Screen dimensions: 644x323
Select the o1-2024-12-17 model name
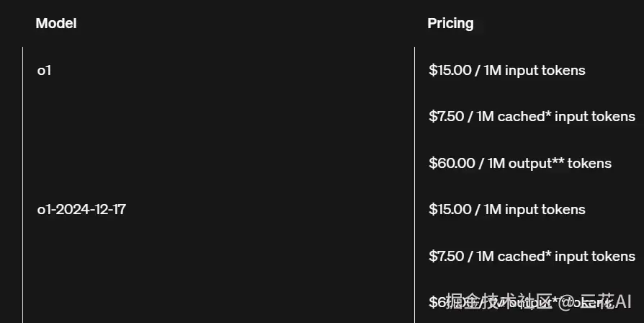click(x=81, y=210)
